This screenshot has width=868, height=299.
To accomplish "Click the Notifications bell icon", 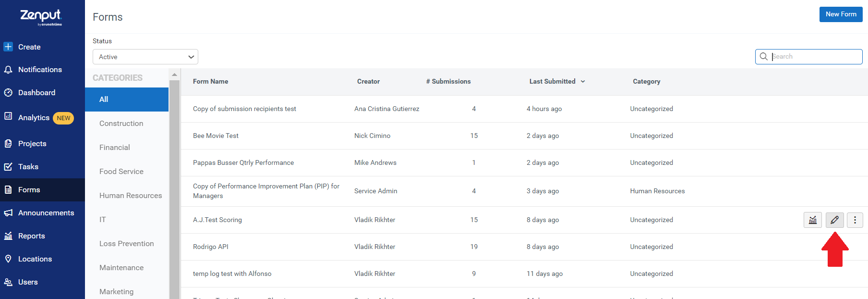I will pyautogui.click(x=8, y=70).
